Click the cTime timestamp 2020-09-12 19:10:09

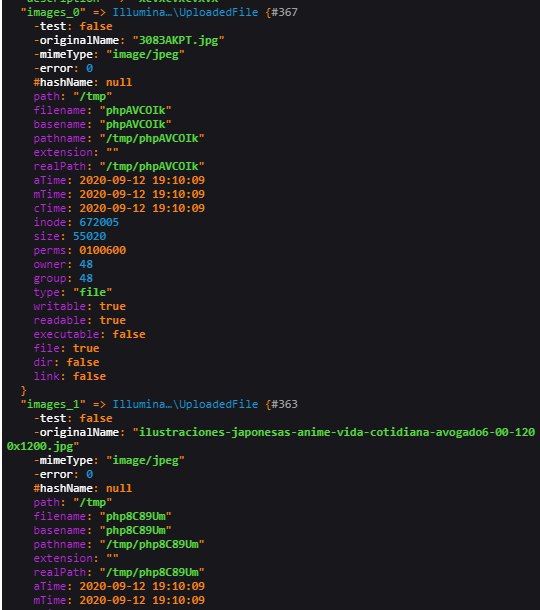[142, 209]
